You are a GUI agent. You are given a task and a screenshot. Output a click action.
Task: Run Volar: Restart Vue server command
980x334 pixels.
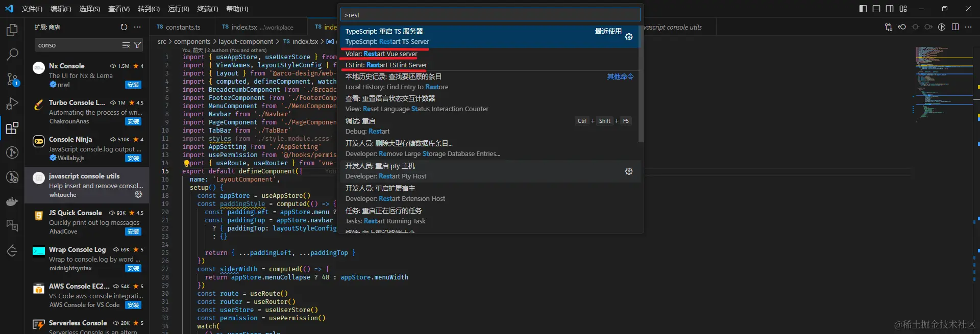tap(489, 54)
